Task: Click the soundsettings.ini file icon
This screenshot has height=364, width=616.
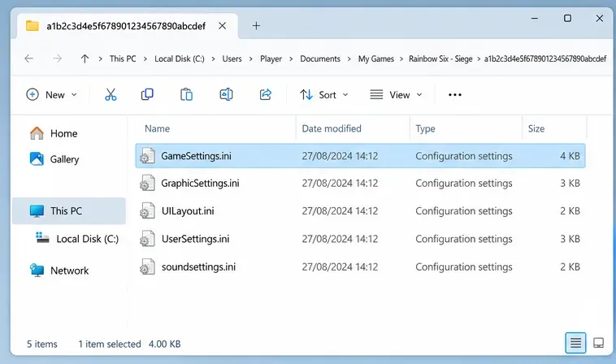Action: [x=147, y=266]
